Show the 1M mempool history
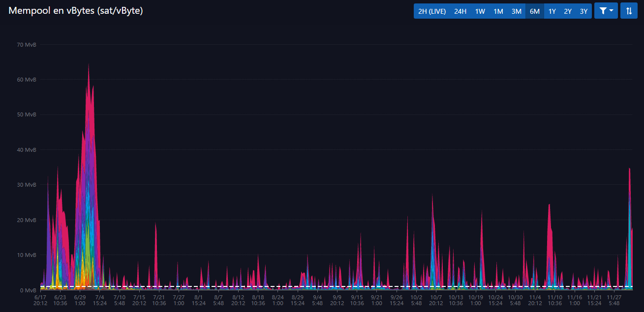Viewport: 644px width, 312px height. 498,11
